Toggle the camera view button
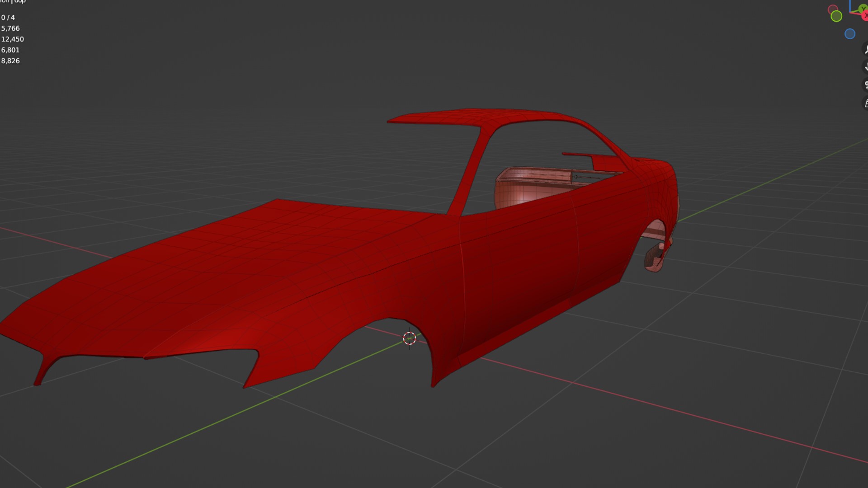868x488 pixels. 866,85
